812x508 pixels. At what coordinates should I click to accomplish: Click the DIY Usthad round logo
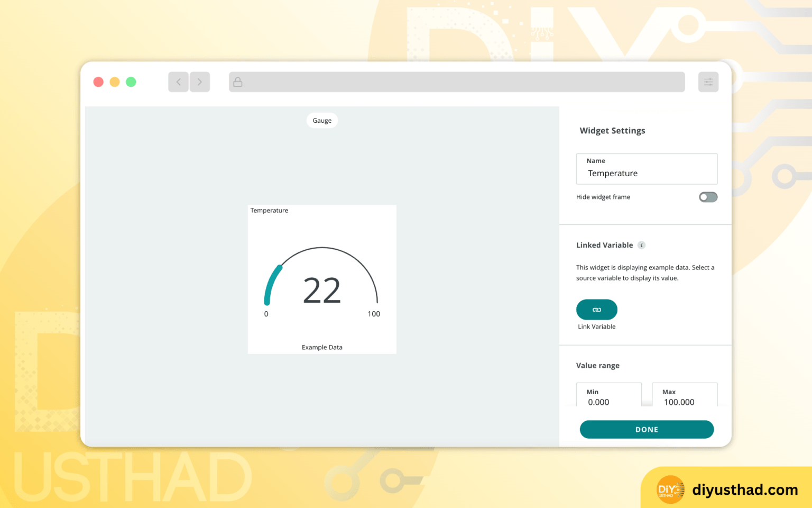[670, 489]
